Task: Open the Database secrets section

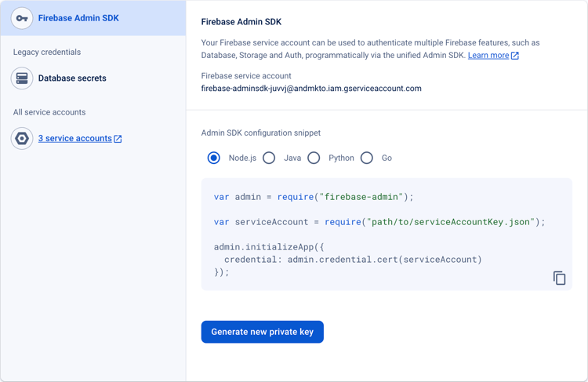Action: (x=72, y=78)
